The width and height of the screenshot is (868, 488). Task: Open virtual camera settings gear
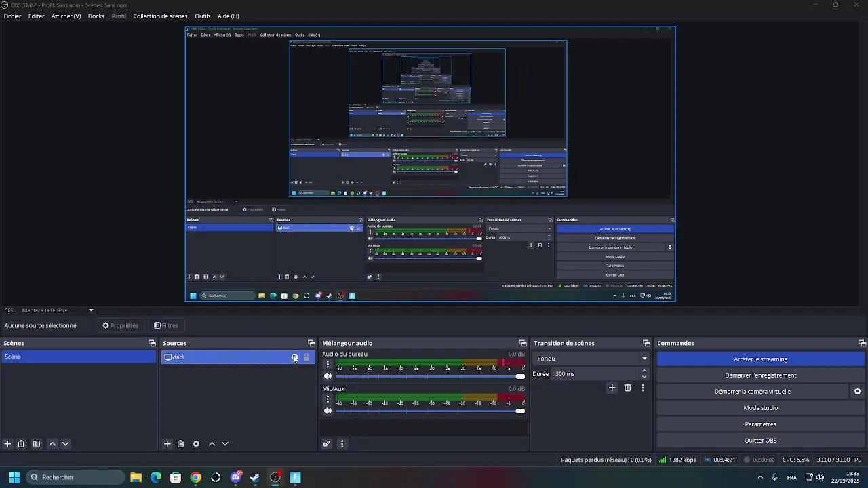point(857,392)
